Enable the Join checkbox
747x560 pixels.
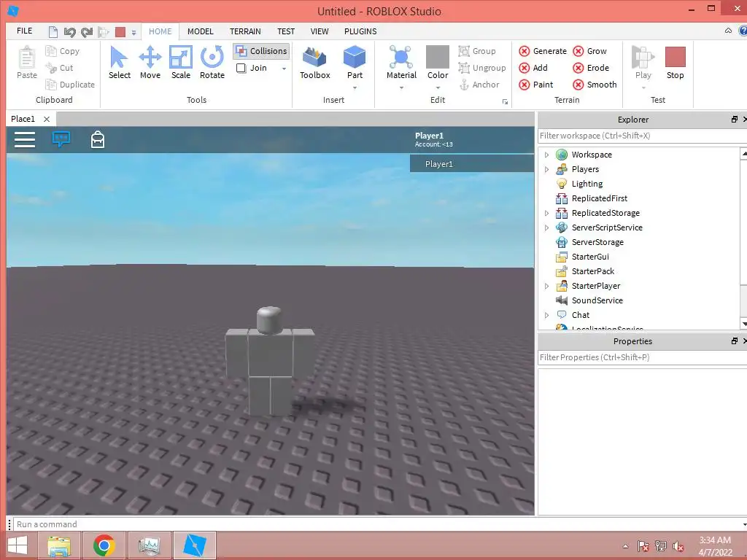241,68
